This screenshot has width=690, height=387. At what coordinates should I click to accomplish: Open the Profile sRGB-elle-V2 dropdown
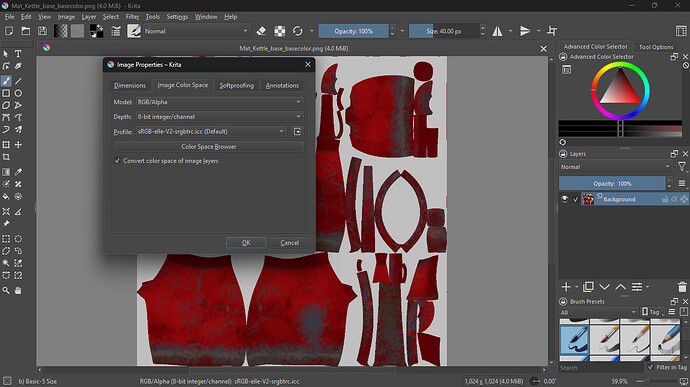coord(211,132)
